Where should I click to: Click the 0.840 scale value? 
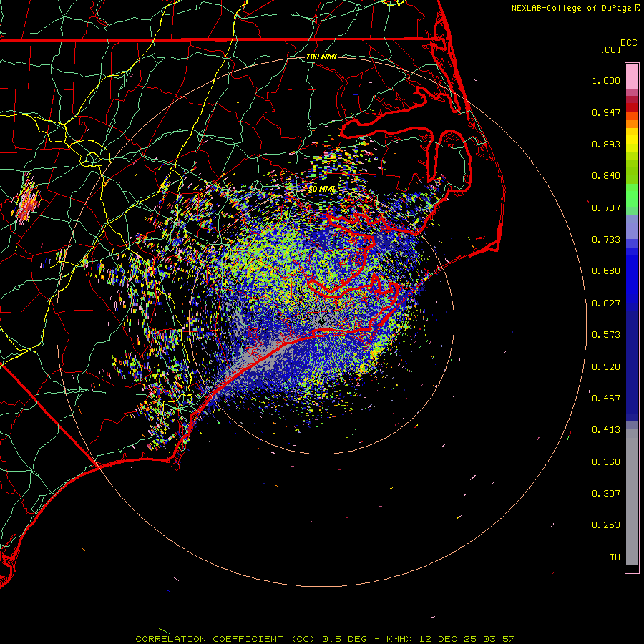click(x=606, y=176)
